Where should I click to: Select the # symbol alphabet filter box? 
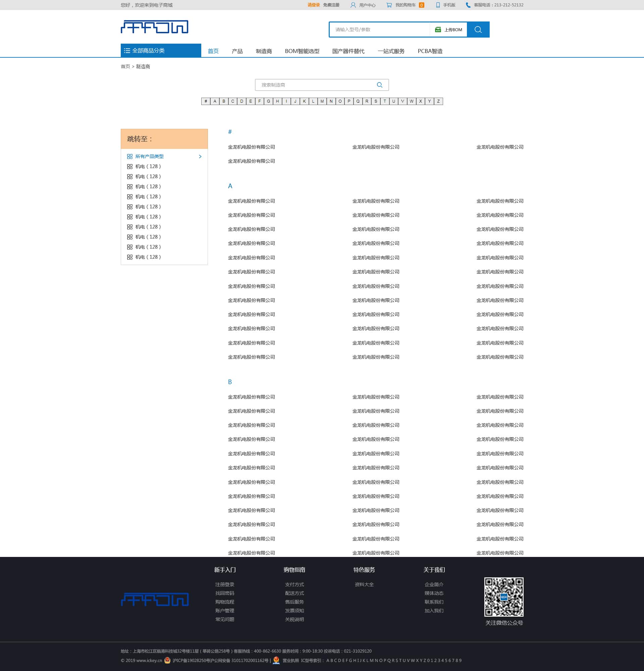tap(206, 101)
